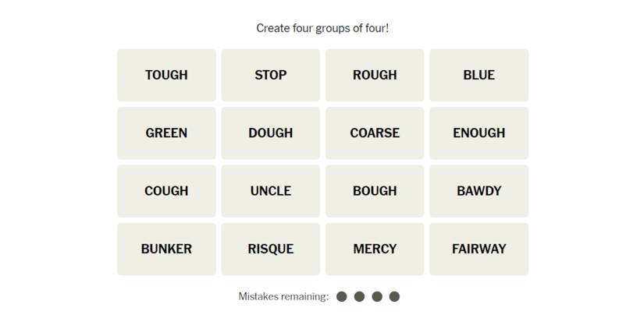Select the STOP word tile
Screen dimensions: 644x322
pos(270,75)
